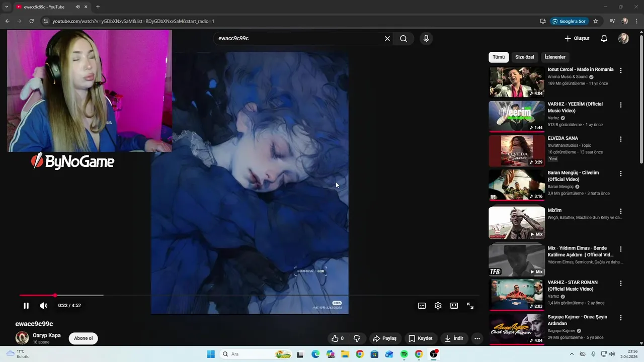The height and width of the screenshot is (362, 644).
Task: Open options for VARHIZ - YEERİM video
Action: [621, 105]
